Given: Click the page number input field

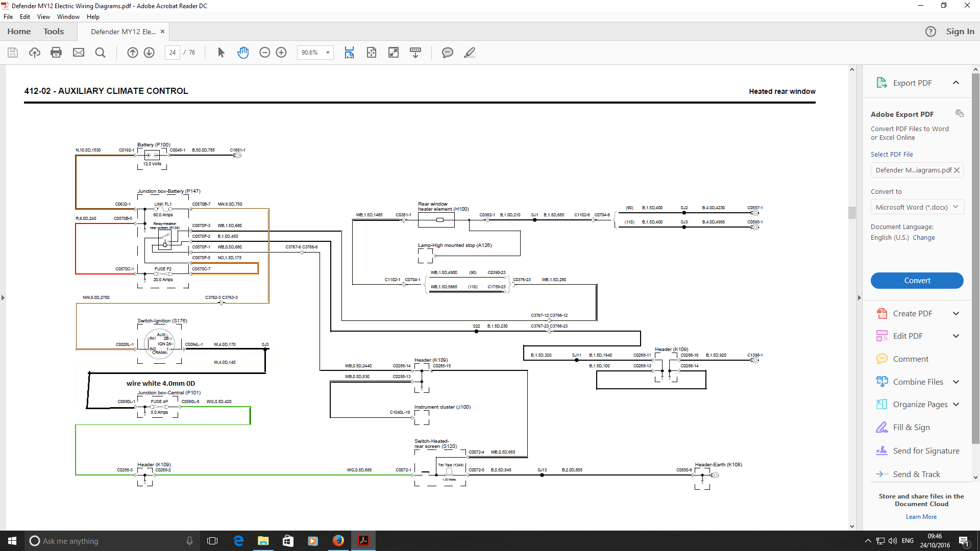Looking at the screenshot, I should click(173, 53).
